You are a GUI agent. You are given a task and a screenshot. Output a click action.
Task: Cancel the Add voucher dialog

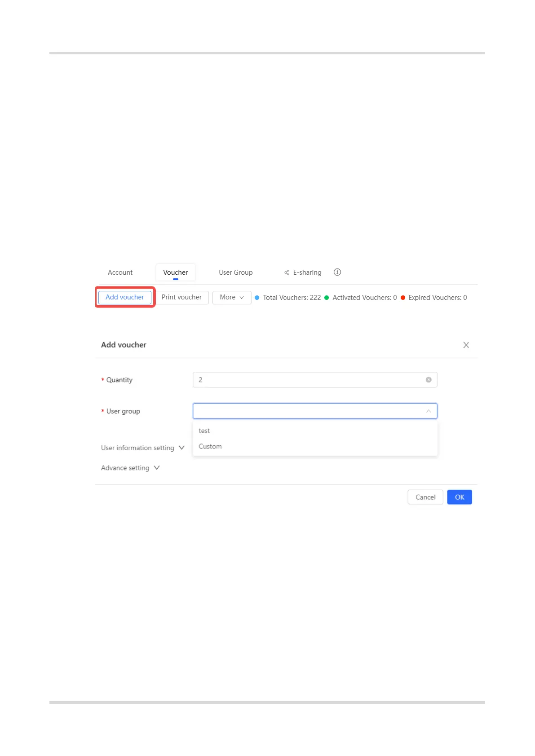coord(425,497)
